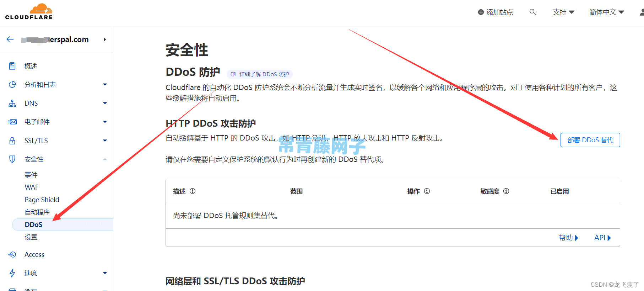Viewport: 644px width, 291px height.
Task: Click the 部署 DDoS 替代 button
Action: pos(590,140)
